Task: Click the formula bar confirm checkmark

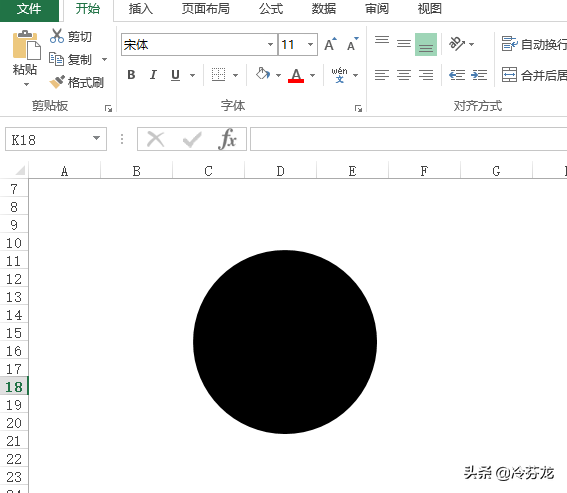Action: click(192, 140)
